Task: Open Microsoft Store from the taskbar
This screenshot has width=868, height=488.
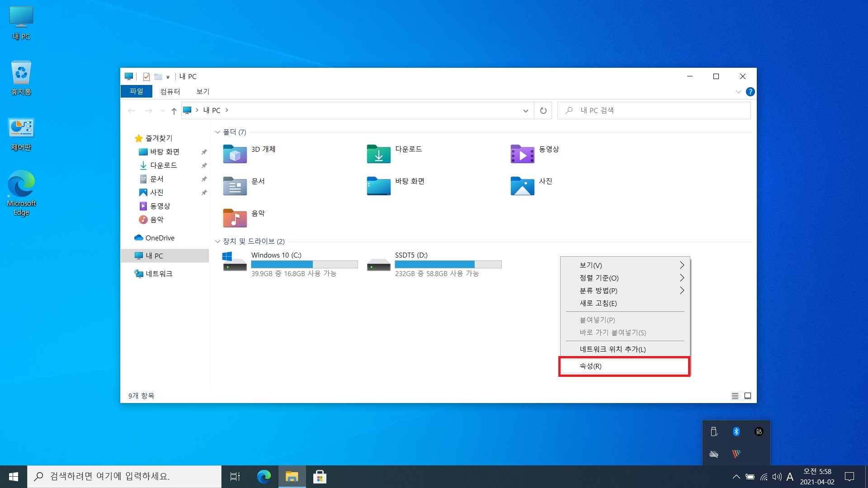Action: point(320,477)
